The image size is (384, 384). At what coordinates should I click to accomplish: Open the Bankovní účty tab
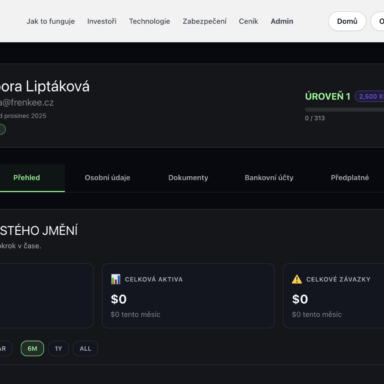269,178
